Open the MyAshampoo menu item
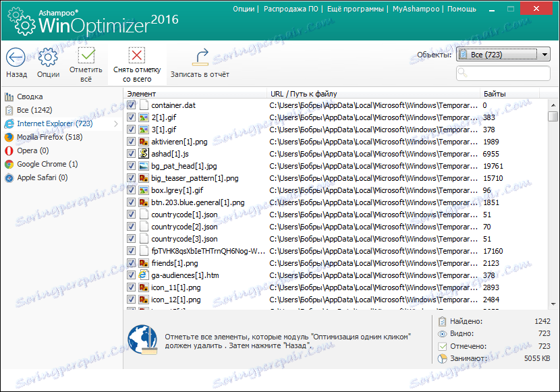The image size is (560, 392). pyautogui.click(x=416, y=9)
